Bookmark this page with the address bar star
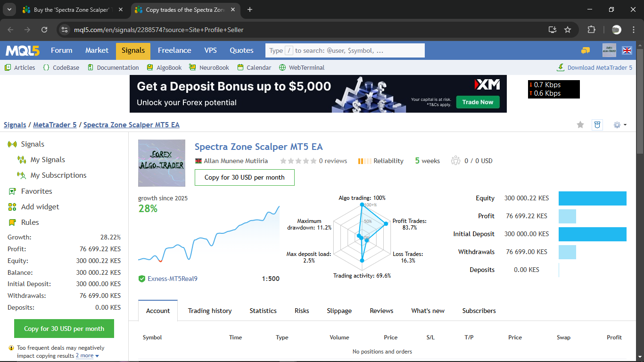 click(568, 30)
